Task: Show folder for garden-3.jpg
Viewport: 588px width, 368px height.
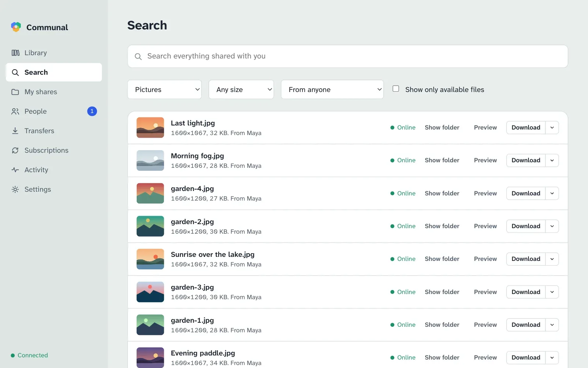Action: click(x=442, y=292)
